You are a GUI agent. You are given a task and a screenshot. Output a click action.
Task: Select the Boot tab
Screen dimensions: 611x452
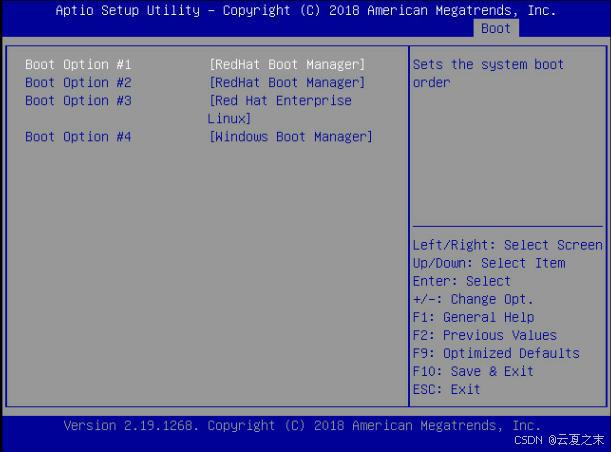[496, 29]
